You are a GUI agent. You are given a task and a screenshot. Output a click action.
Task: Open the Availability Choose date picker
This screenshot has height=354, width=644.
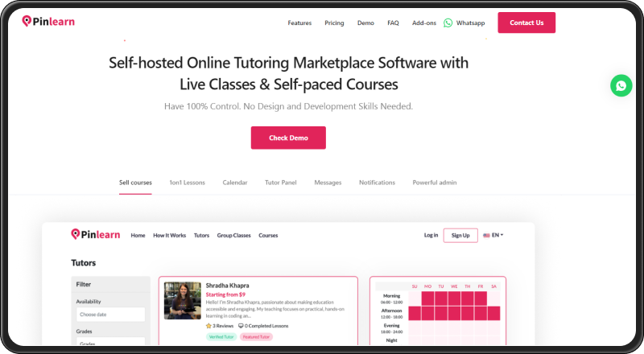[x=110, y=315]
